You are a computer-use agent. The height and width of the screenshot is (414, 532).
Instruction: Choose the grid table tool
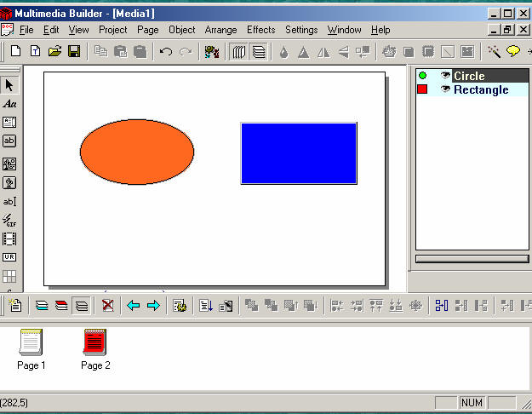9,276
